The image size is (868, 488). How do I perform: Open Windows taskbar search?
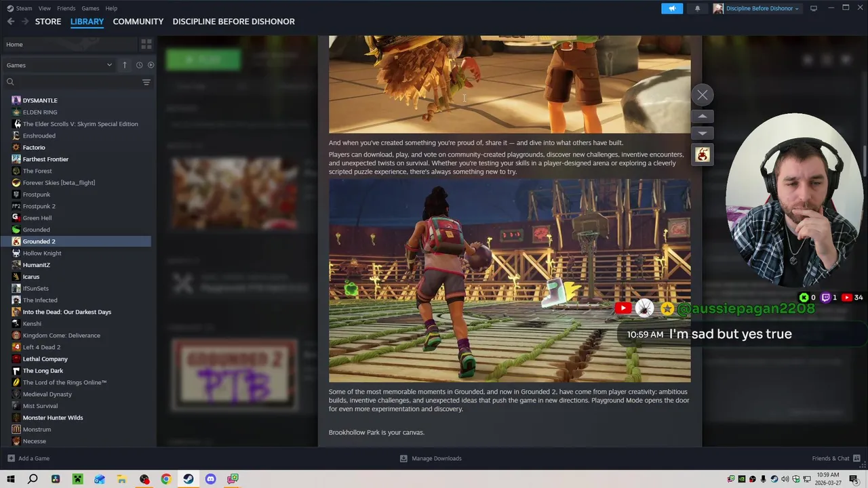click(33, 479)
